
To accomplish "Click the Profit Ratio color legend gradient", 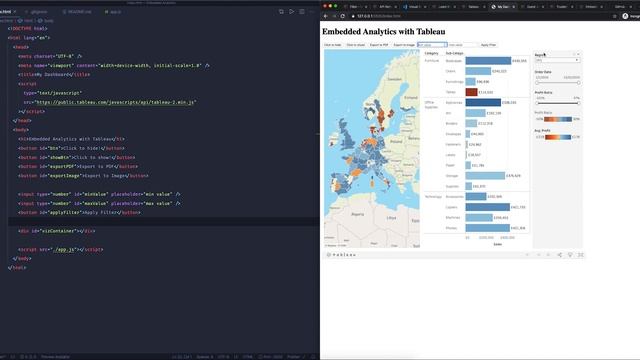I will [558, 119].
